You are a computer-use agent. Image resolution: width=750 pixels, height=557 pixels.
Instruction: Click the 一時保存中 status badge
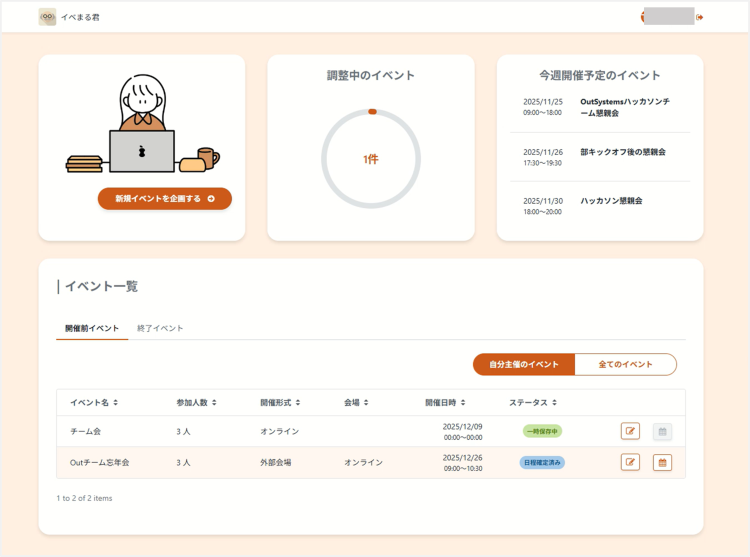pyautogui.click(x=542, y=431)
